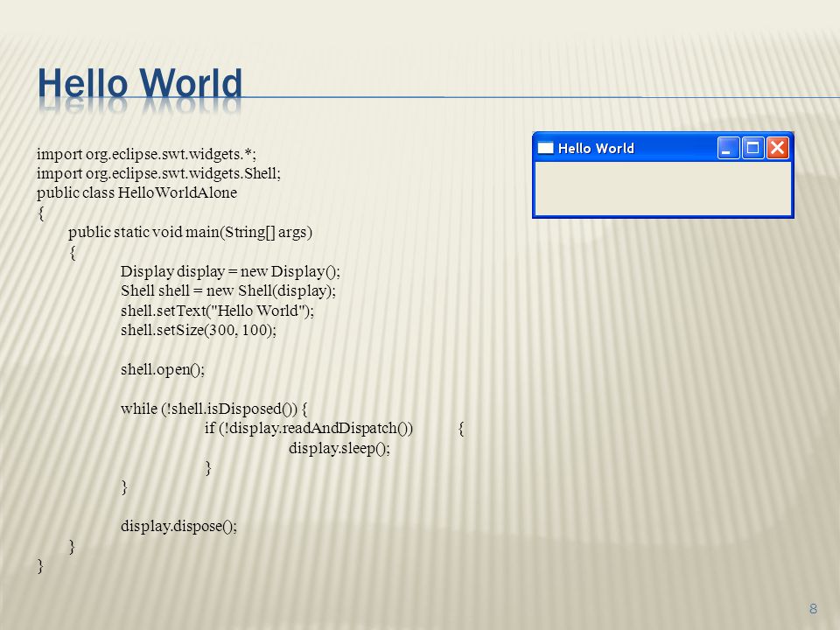
Task: Click 'while (!shell.isDisposed()) {' line
Action: (214, 409)
